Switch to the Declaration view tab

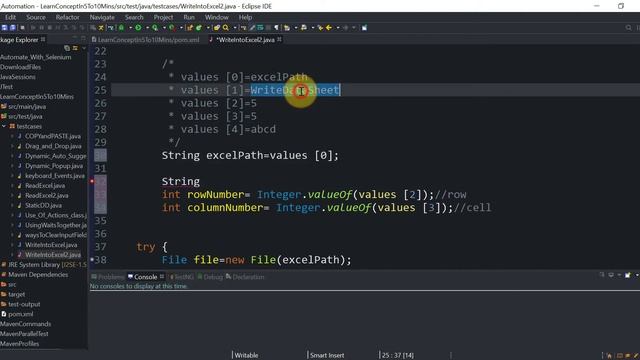(245, 277)
